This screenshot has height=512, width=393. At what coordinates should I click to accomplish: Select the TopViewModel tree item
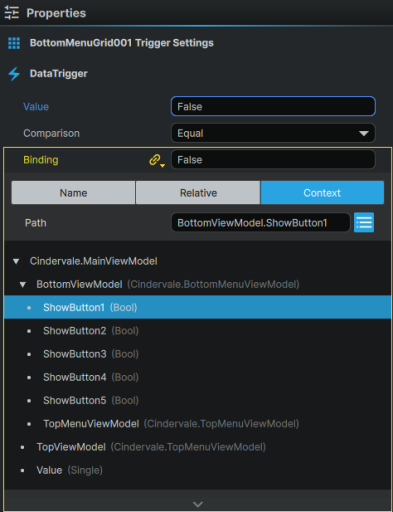coord(197,447)
